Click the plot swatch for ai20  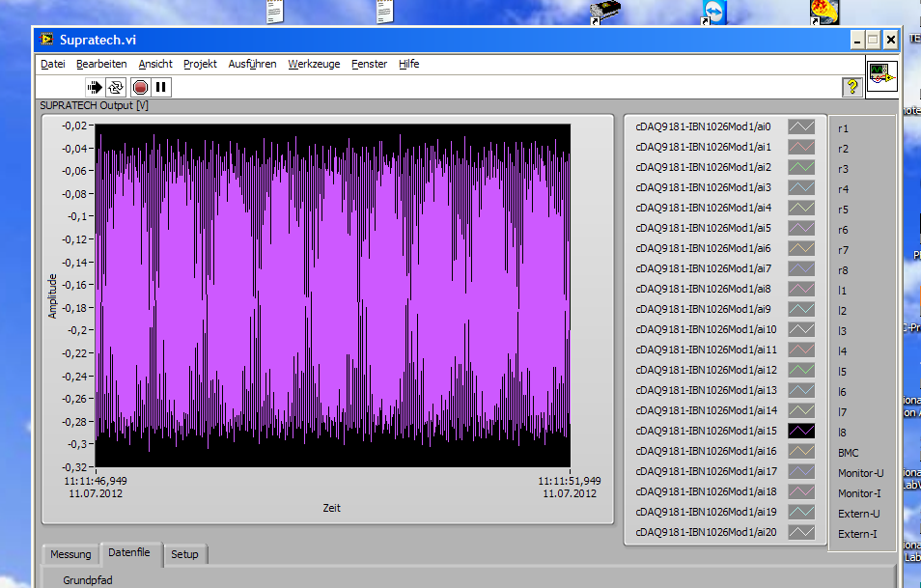(801, 532)
